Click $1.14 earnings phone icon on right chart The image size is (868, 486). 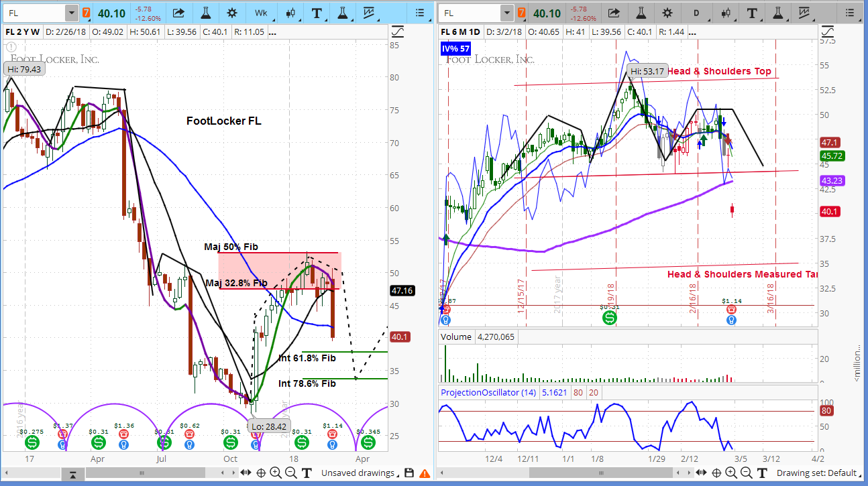coord(732,310)
